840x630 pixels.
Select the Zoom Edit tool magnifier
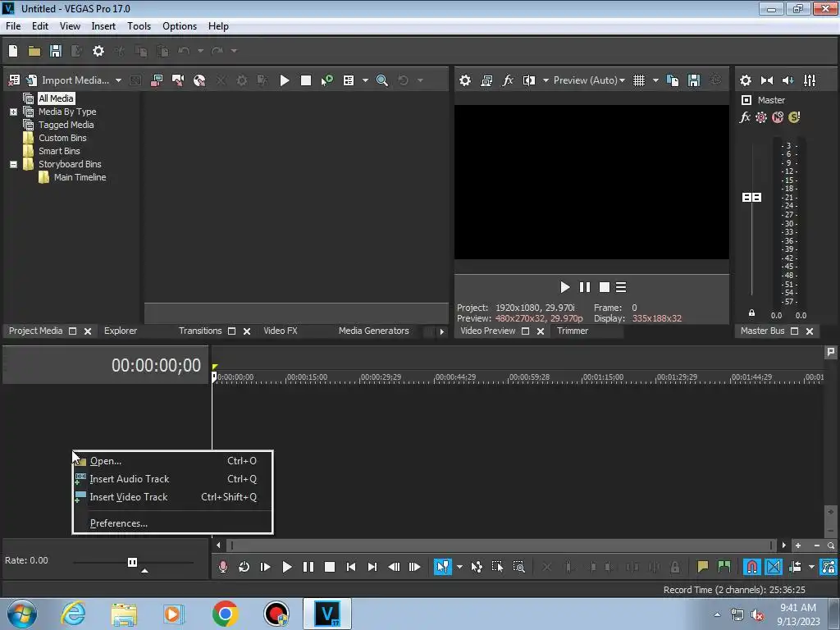pos(518,567)
